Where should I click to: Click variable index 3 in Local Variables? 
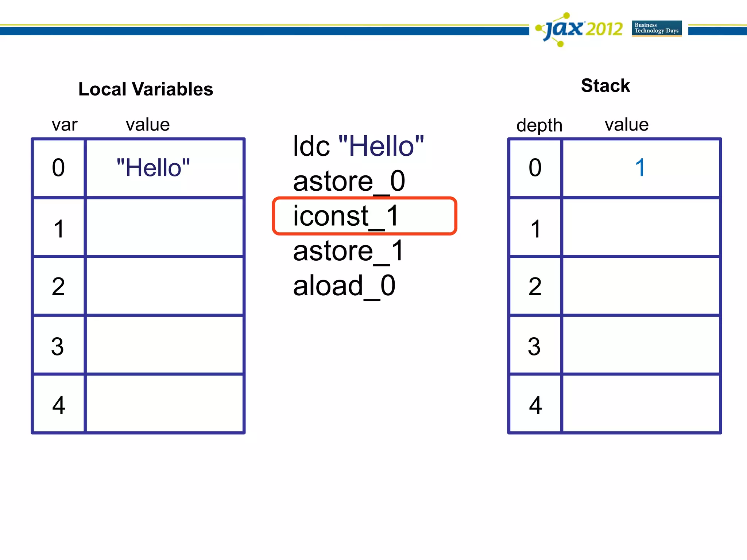(58, 346)
